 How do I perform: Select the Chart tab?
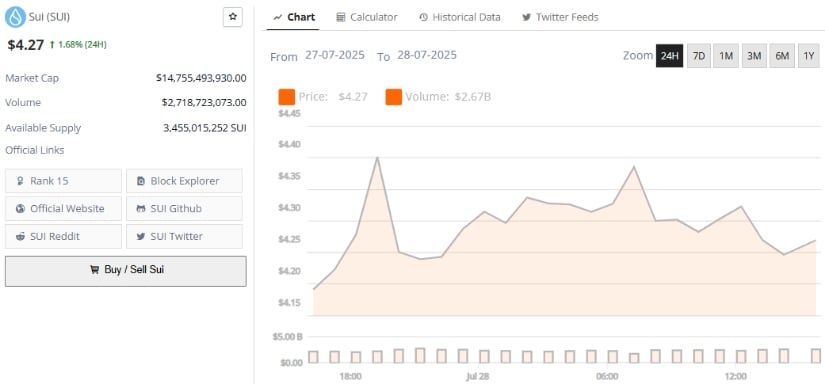pos(294,17)
